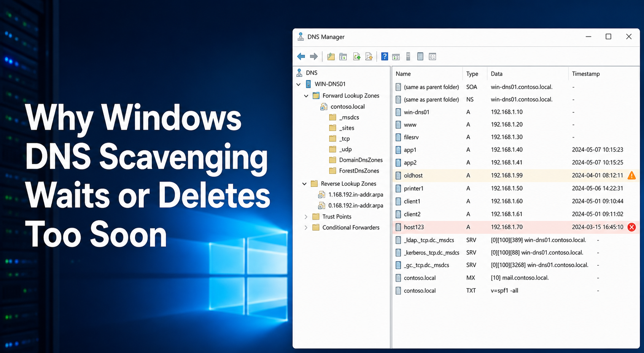The width and height of the screenshot is (644, 353).
Task: Select Forward Lookup Zones in tree
Action: pos(351,96)
